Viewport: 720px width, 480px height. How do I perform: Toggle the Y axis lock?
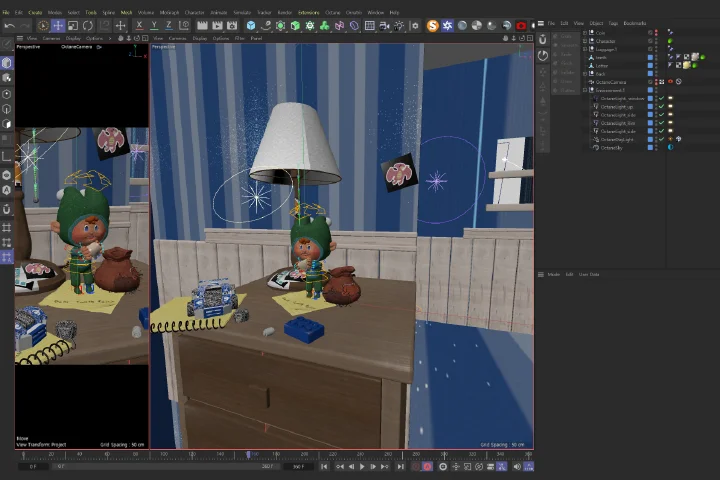click(154, 26)
